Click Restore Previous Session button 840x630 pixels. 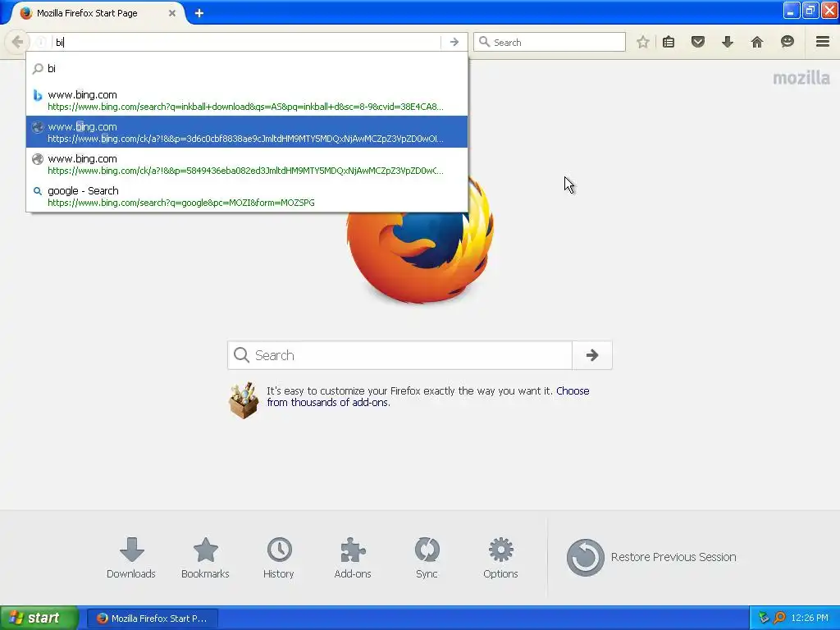(x=651, y=557)
